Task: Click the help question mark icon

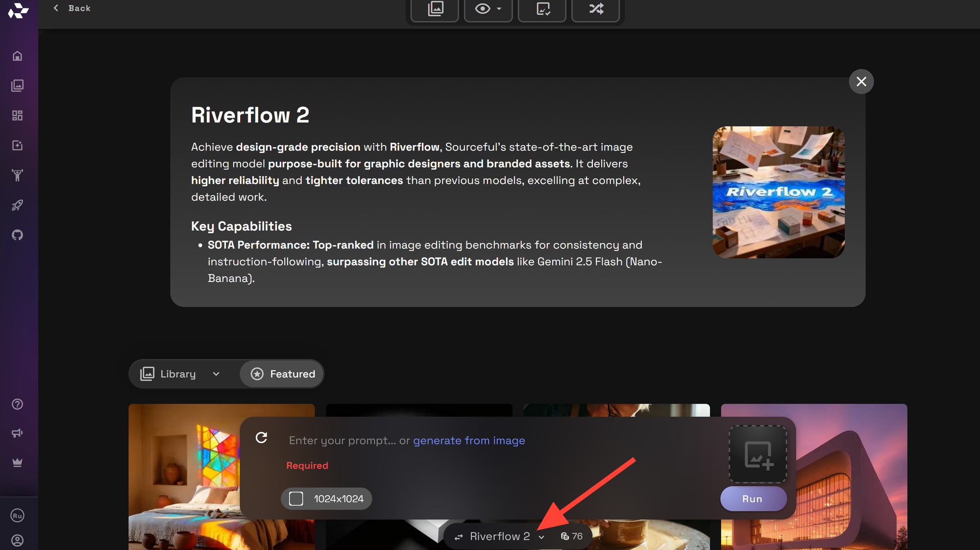Action: 17,404
